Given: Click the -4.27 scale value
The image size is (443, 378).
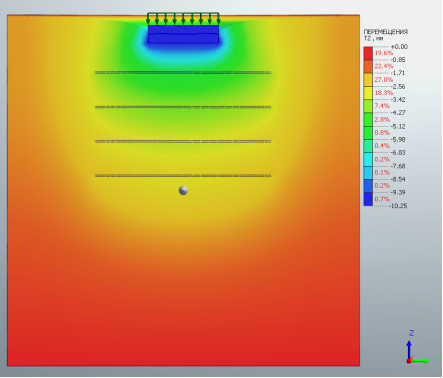Looking at the screenshot, I should 398,113.
